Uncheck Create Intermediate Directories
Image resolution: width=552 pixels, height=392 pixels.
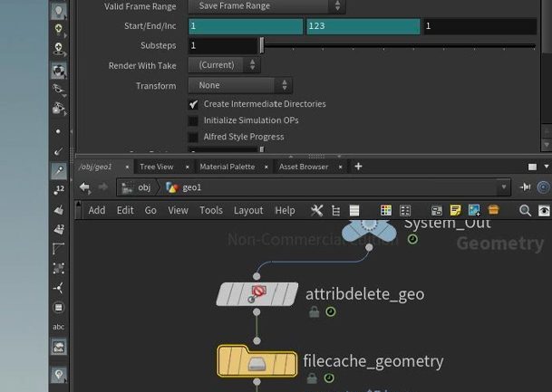[x=193, y=104]
